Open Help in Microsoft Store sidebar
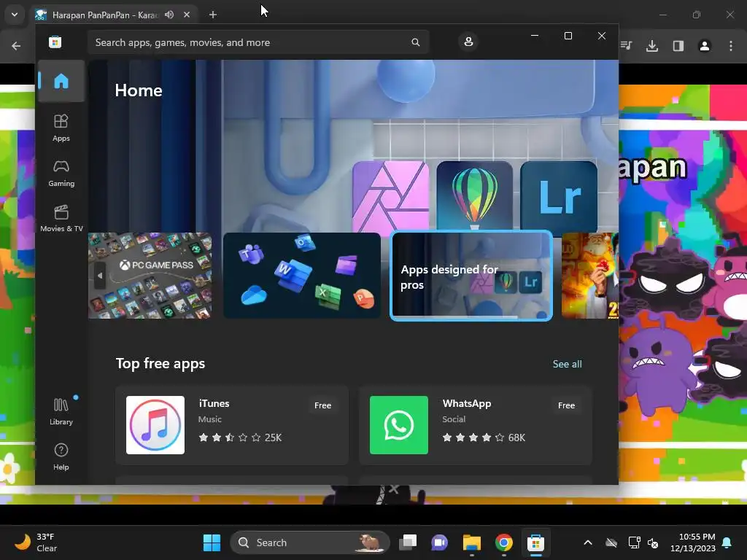The width and height of the screenshot is (747, 560). click(x=61, y=456)
